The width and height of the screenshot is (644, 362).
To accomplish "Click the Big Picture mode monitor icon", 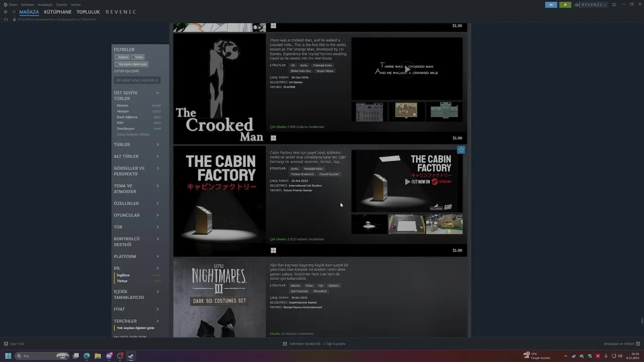I will (x=614, y=5).
